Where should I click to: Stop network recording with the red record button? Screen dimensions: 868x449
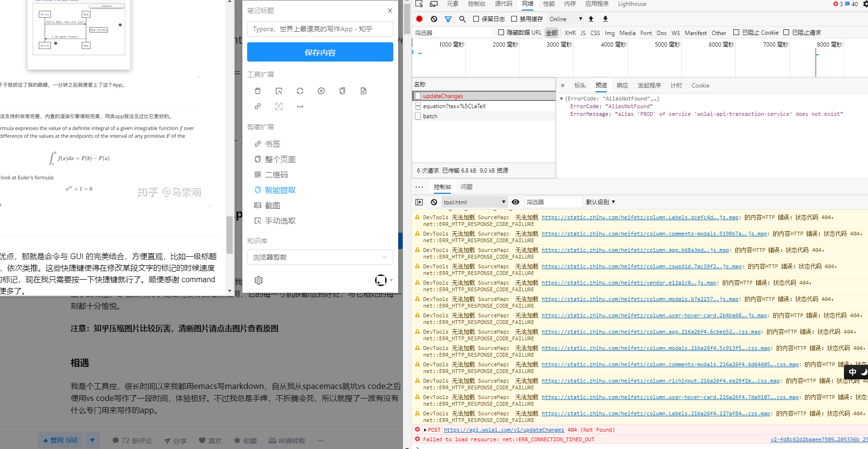click(x=419, y=19)
